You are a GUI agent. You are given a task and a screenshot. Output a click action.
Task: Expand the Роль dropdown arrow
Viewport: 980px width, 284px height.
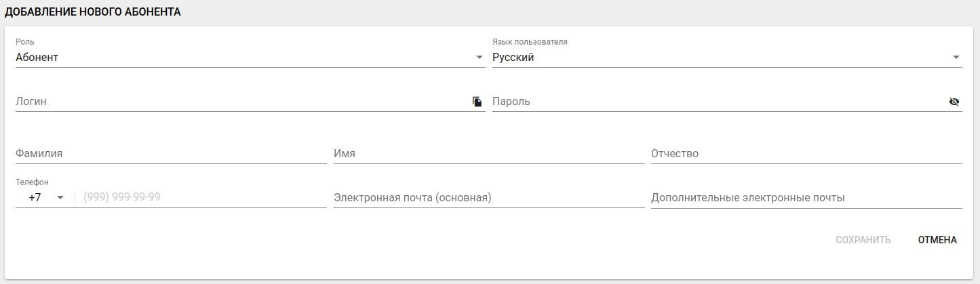[x=479, y=58]
